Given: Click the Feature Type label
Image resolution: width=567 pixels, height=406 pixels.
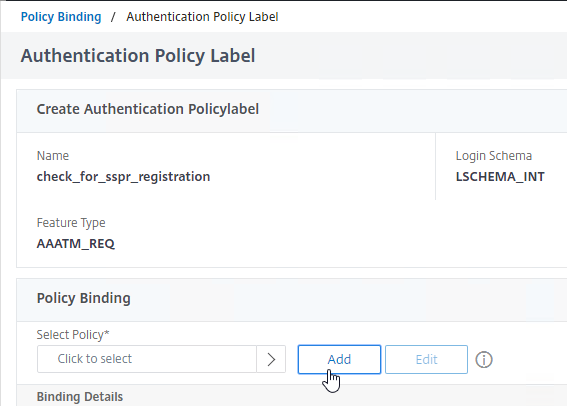Looking at the screenshot, I should [71, 223].
